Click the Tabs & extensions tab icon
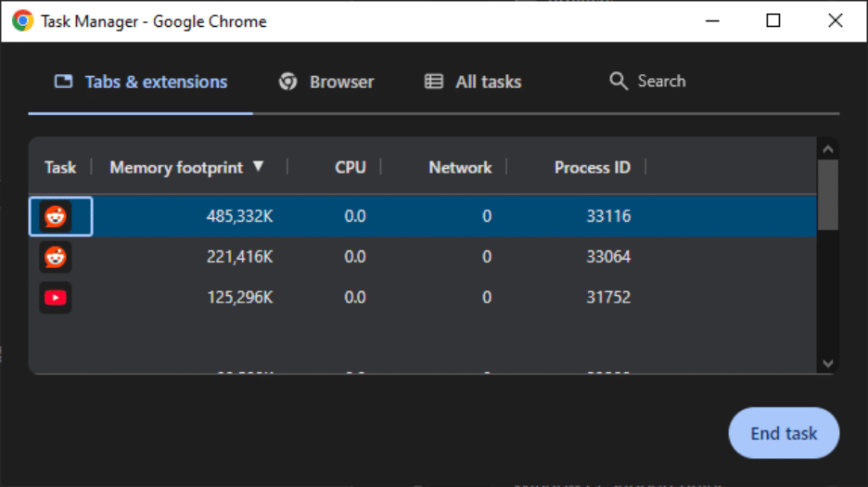The image size is (868, 487). [x=63, y=82]
